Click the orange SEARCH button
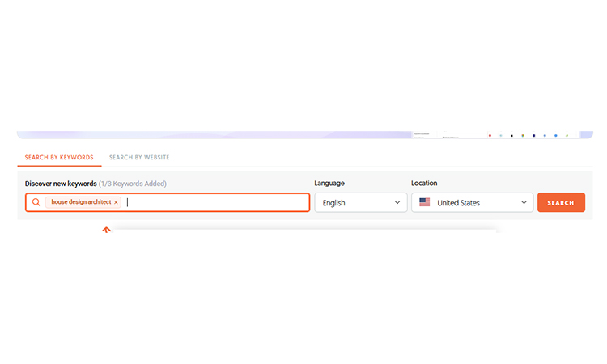This screenshot has width=607, height=364. (x=561, y=203)
